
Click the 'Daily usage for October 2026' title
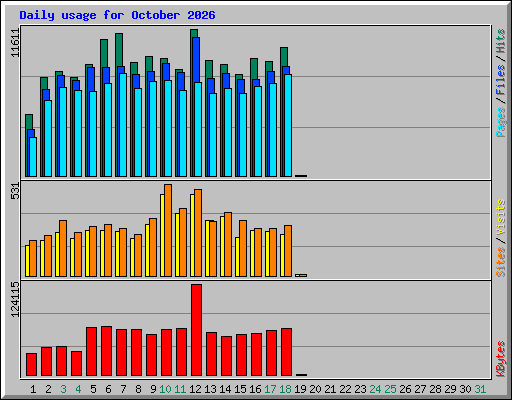[x=117, y=15]
